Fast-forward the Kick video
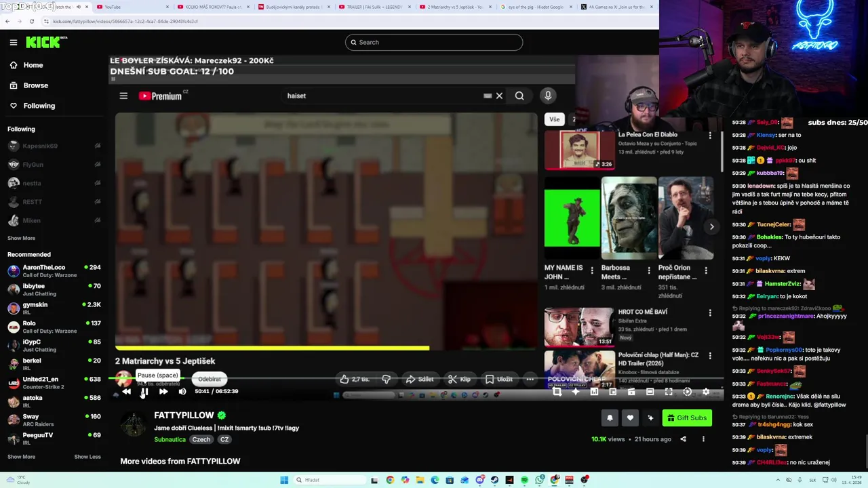The width and height of the screenshot is (868, 488). 163,391
